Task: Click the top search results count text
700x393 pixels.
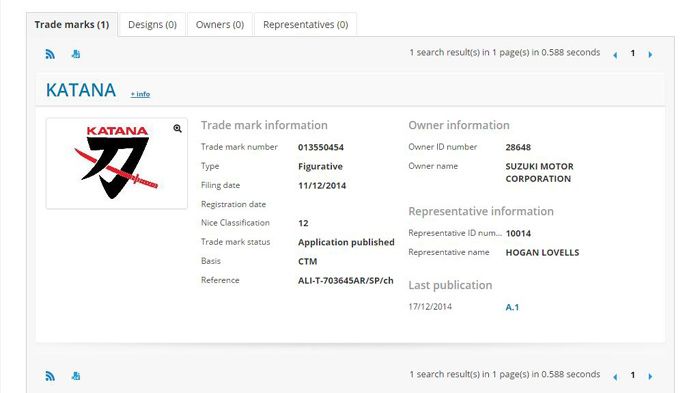Action: 504,52
